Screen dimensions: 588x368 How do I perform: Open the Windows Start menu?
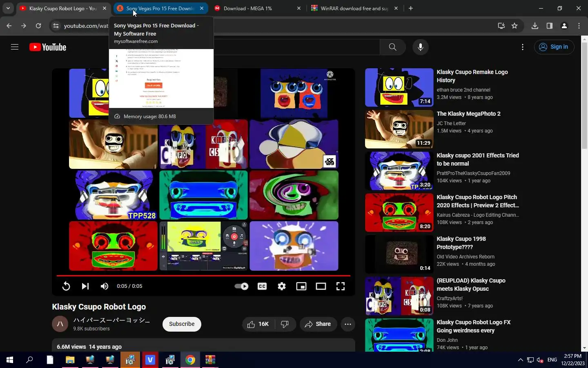10,360
